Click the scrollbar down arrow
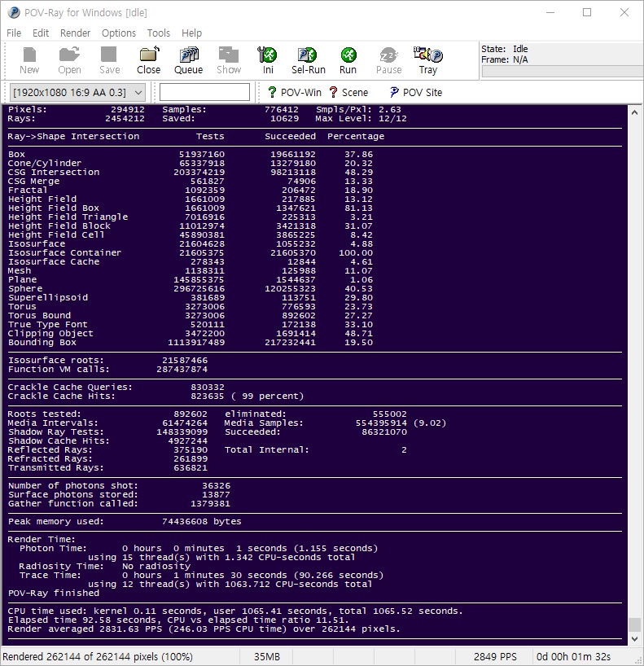The height and width of the screenshot is (666, 644). pyautogui.click(x=635, y=639)
